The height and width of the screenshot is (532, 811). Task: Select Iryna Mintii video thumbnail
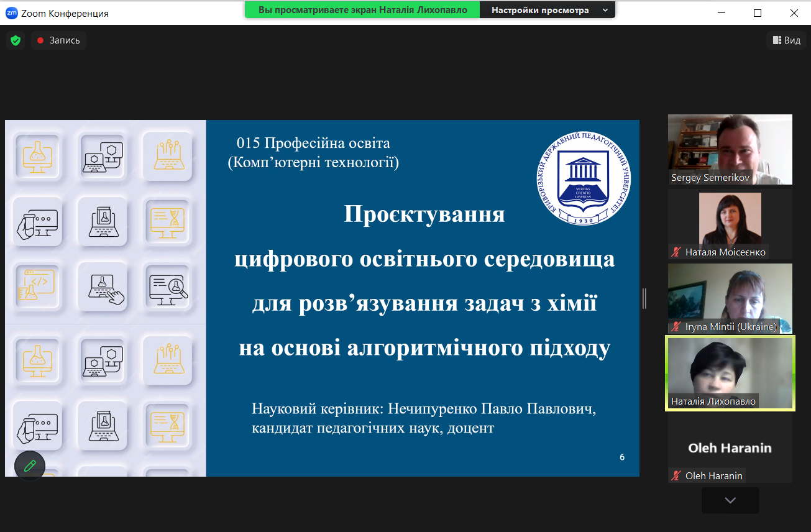click(730, 298)
